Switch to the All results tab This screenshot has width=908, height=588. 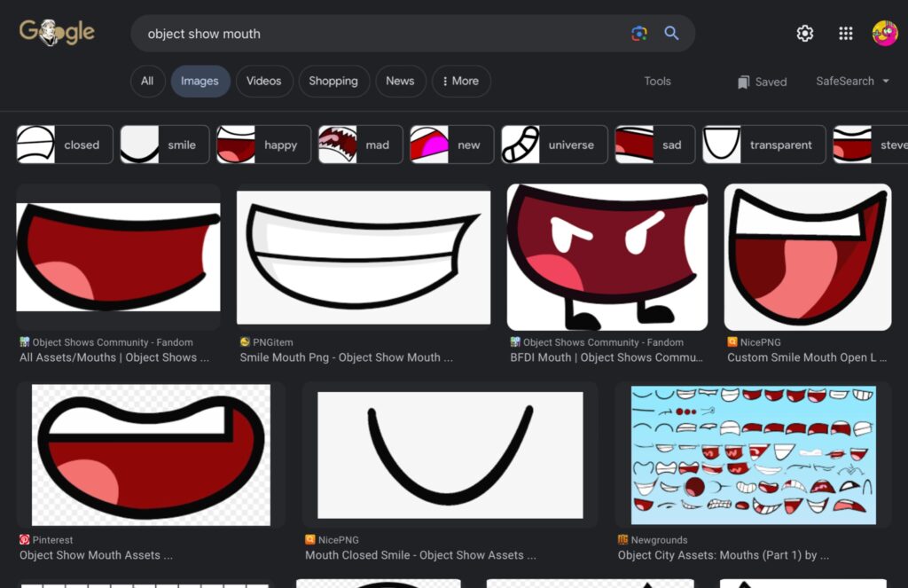pos(147,81)
